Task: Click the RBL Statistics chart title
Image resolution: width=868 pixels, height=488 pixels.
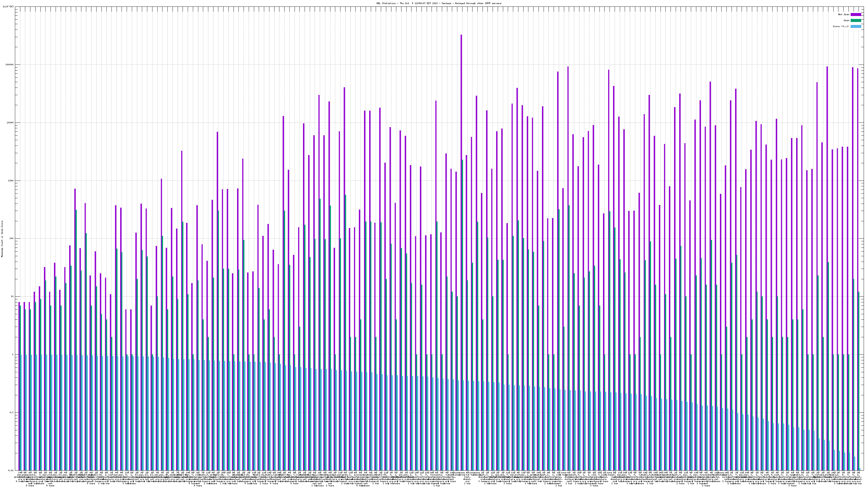Action: click(439, 3)
